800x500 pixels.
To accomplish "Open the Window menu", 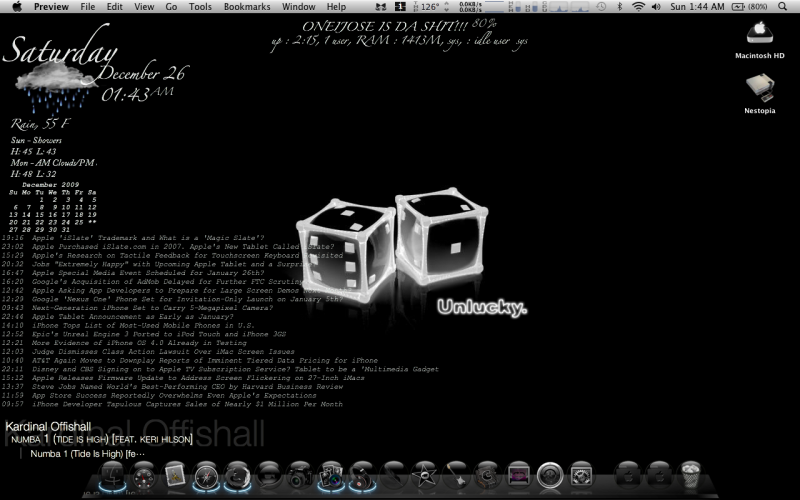I will coord(298,7).
